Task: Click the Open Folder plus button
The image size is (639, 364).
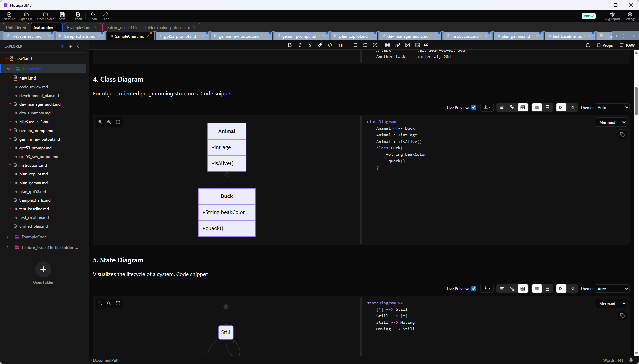Action: click(43, 269)
